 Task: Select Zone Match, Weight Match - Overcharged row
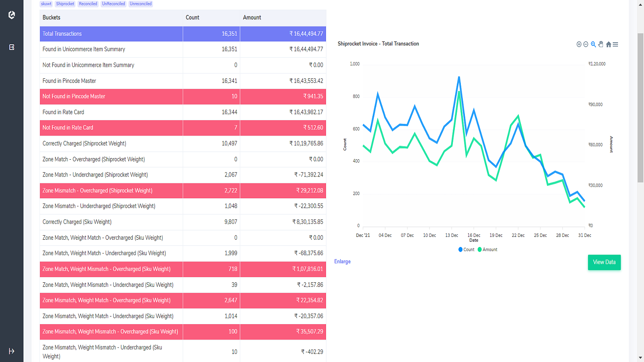pos(183,238)
